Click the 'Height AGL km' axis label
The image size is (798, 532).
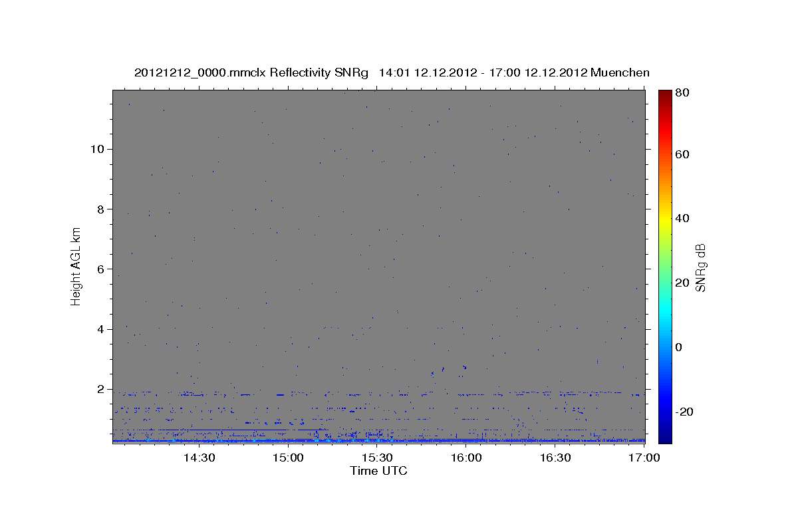point(76,265)
